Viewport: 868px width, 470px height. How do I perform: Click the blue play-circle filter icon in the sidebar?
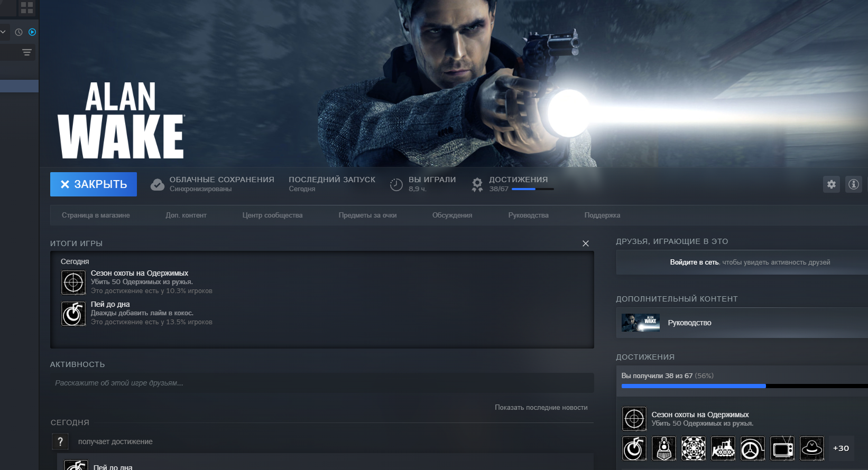click(32, 32)
